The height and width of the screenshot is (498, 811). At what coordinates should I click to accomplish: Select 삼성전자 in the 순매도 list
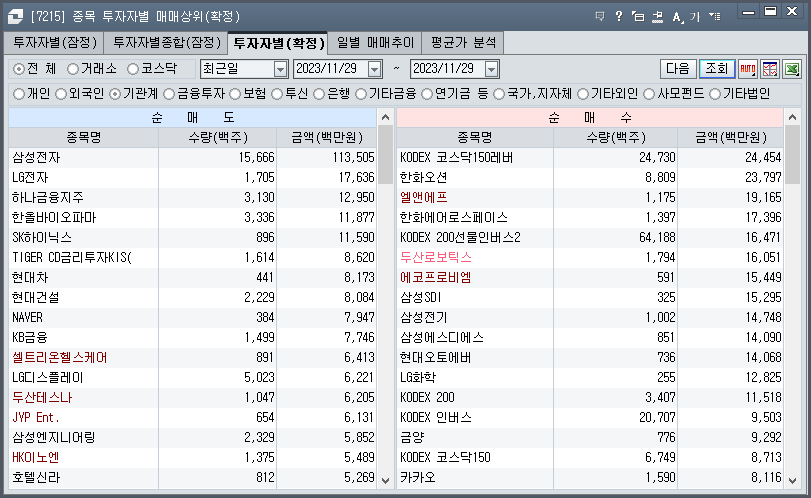[192, 157]
